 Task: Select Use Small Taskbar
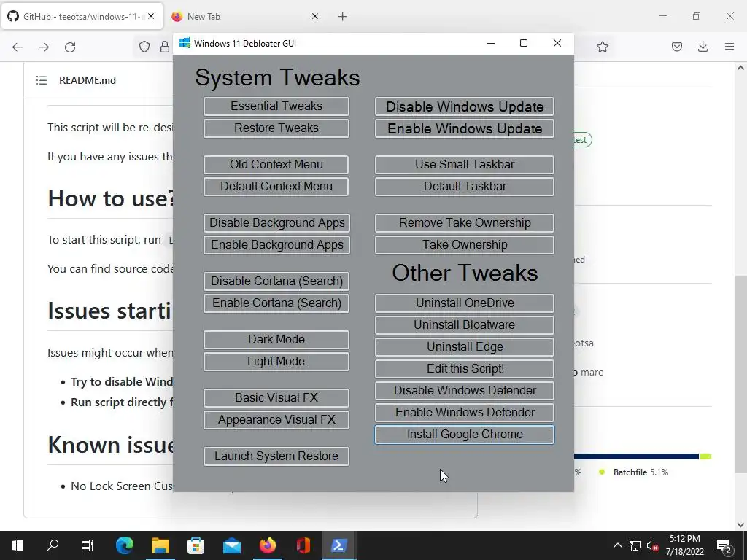click(x=465, y=164)
